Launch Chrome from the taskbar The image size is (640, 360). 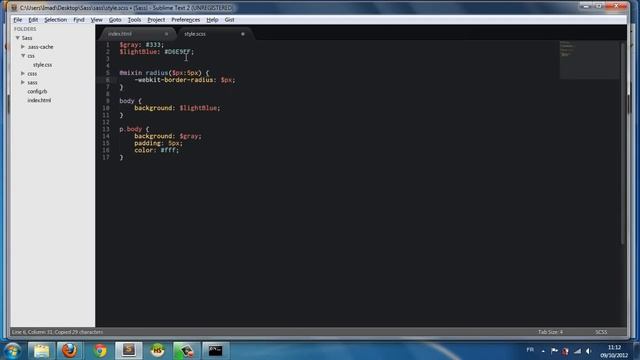(x=100, y=351)
